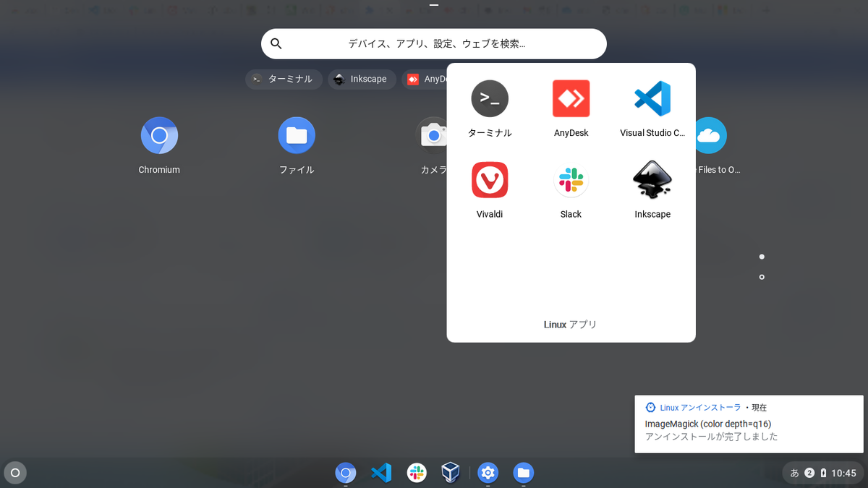This screenshot has width=868, height=488.
Task: Open Settings from the shelf
Action: pos(488,473)
